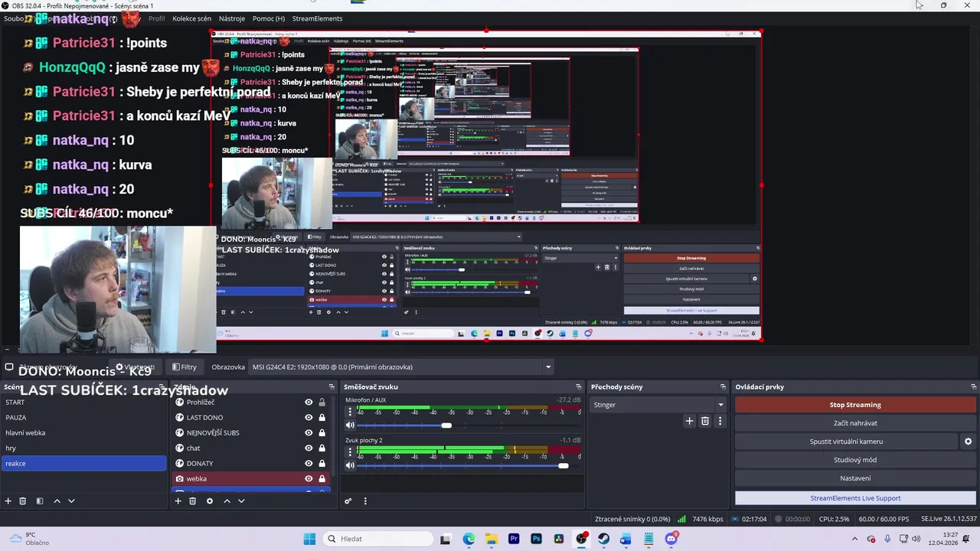This screenshot has height=551, width=980.
Task: Select the hlavní webka scene
Action: coord(83,432)
